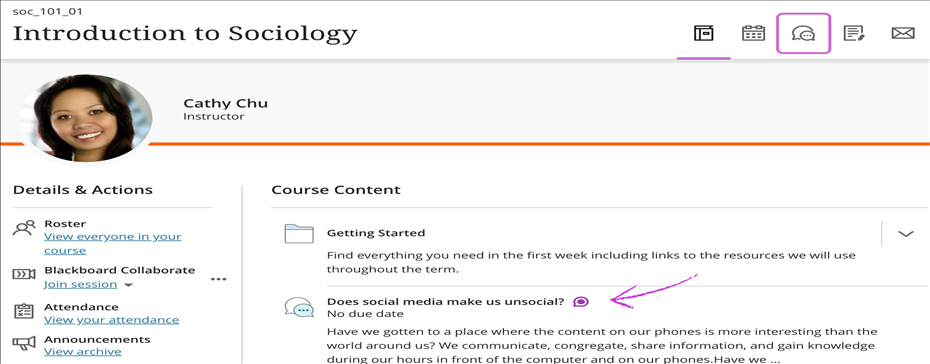Click the Attendance checklist icon
The image size is (930, 364).
tap(24, 311)
